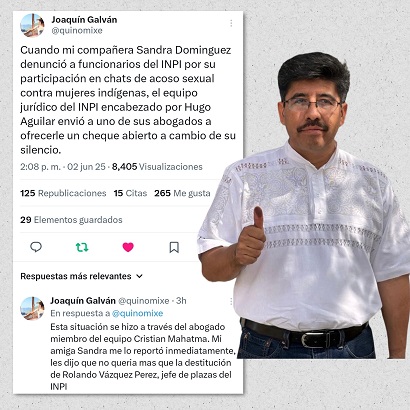Expand the Respuestas más relevantes chevron

[x=140, y=276]
